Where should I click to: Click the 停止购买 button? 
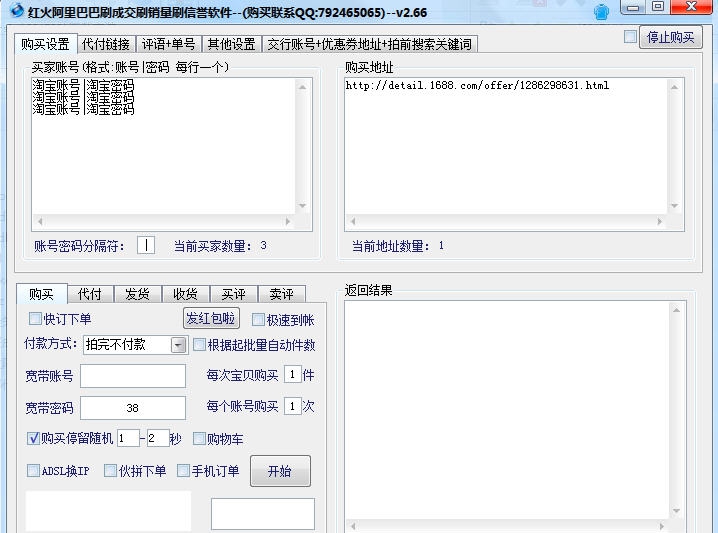tap(670, 37)
